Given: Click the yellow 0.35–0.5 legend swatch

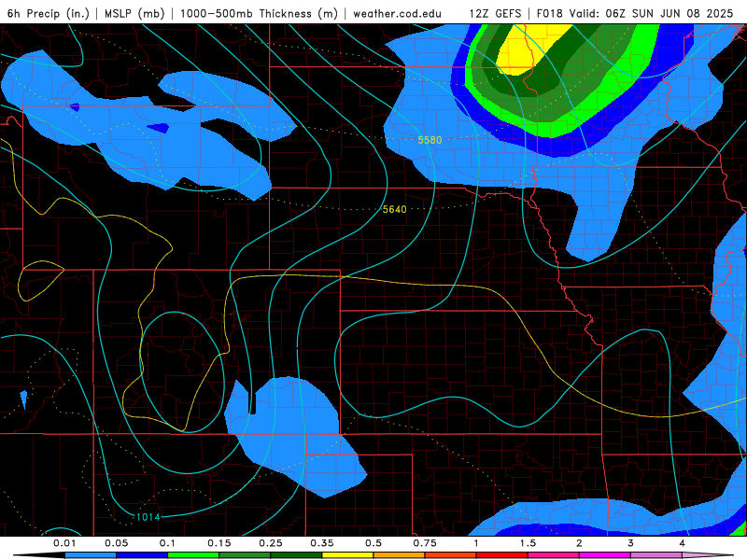Looking at the screenshot, I should 347,555.
